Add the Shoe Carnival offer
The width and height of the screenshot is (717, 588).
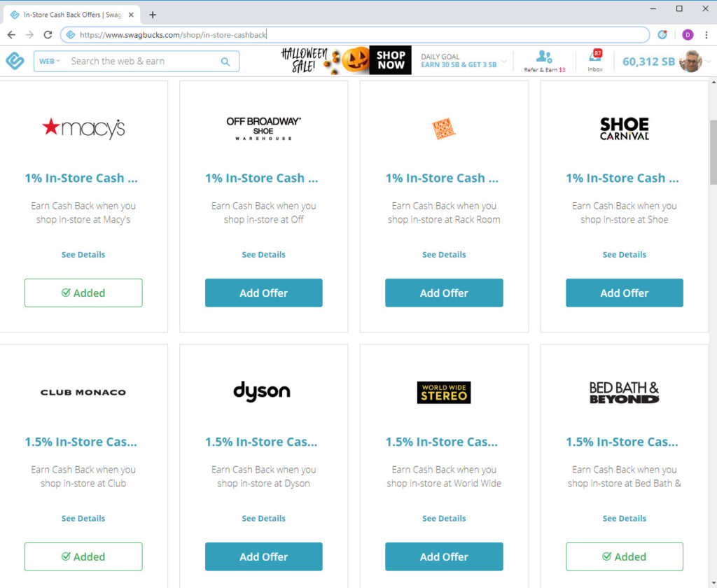pos(624,293)
